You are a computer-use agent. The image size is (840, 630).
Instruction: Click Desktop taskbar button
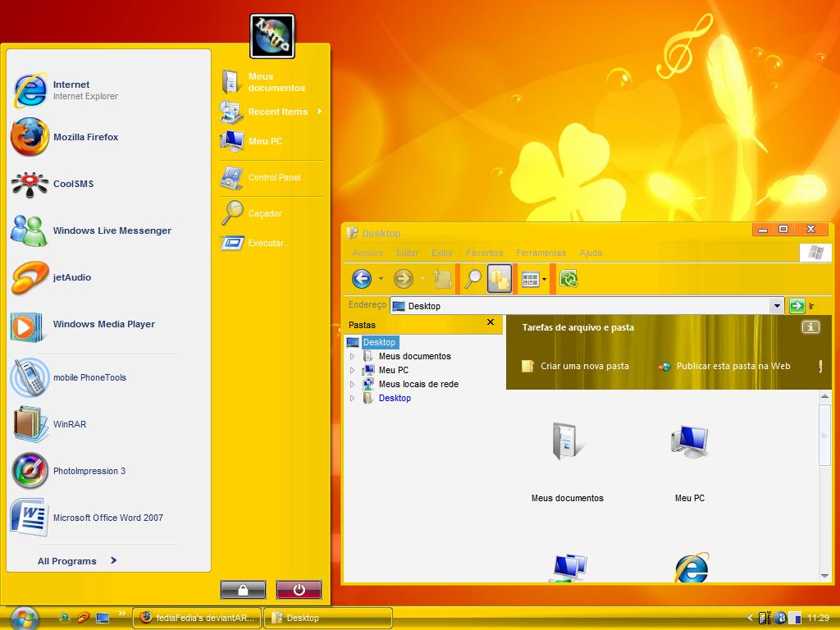(x=328, y=618)
